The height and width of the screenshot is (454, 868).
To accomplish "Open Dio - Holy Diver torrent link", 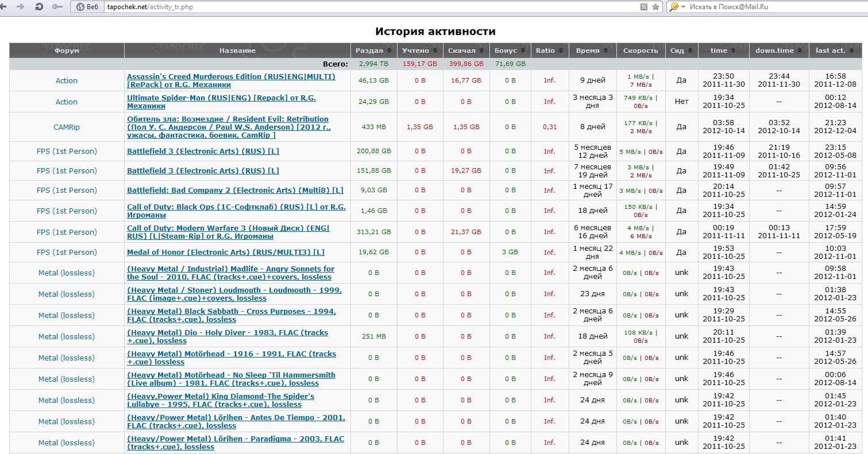I will pyautogui.click(x=227, y=333).
